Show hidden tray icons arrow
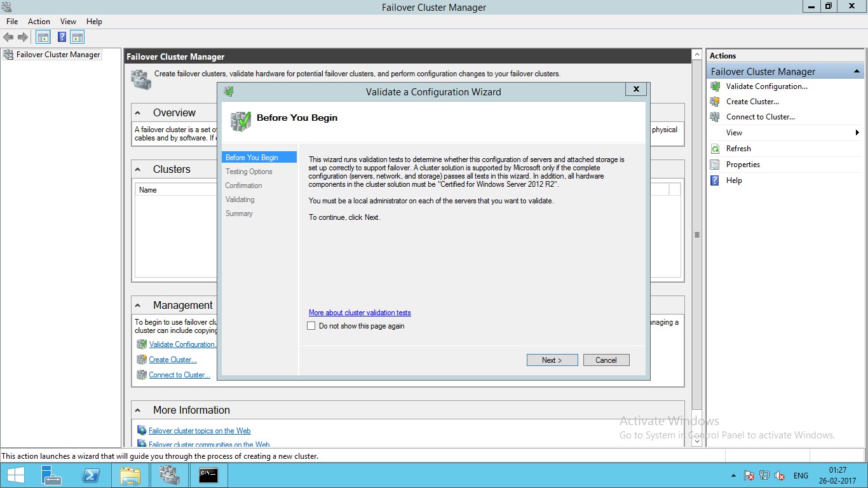 (x=734, y=475)
